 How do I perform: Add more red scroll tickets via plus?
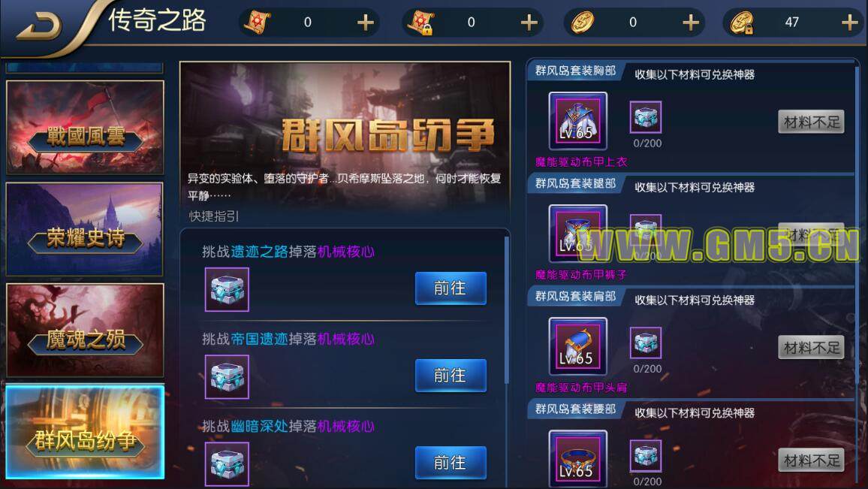click(366, 23)
